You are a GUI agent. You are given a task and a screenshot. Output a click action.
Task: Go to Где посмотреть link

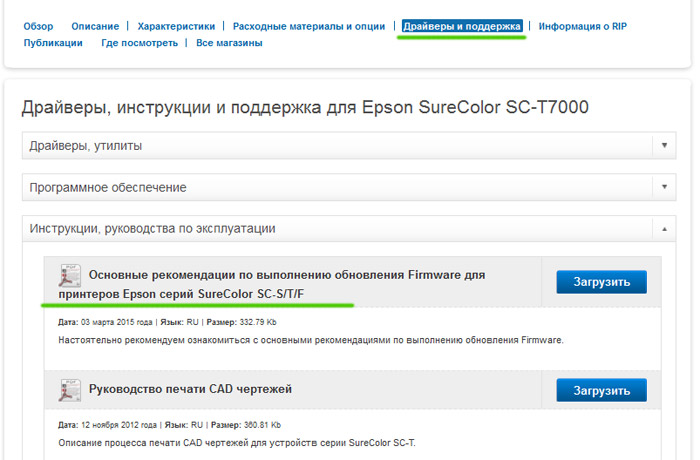139,43
